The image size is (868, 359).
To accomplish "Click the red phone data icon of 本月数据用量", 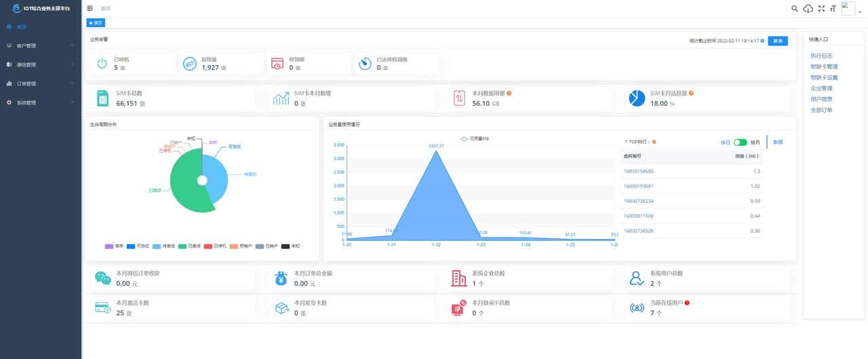I will 459,98.
